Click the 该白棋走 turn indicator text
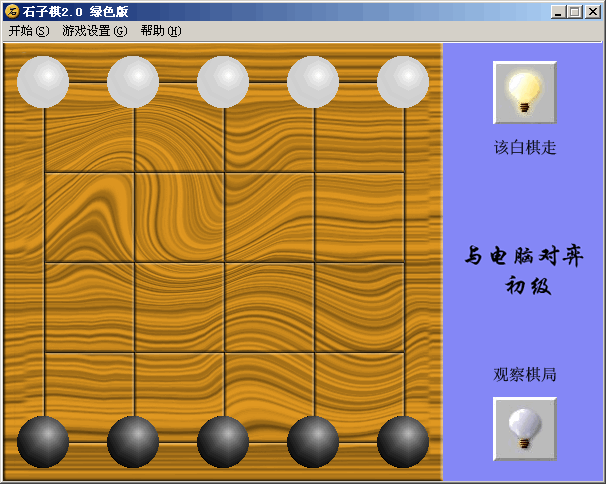 tap(525, 148)
